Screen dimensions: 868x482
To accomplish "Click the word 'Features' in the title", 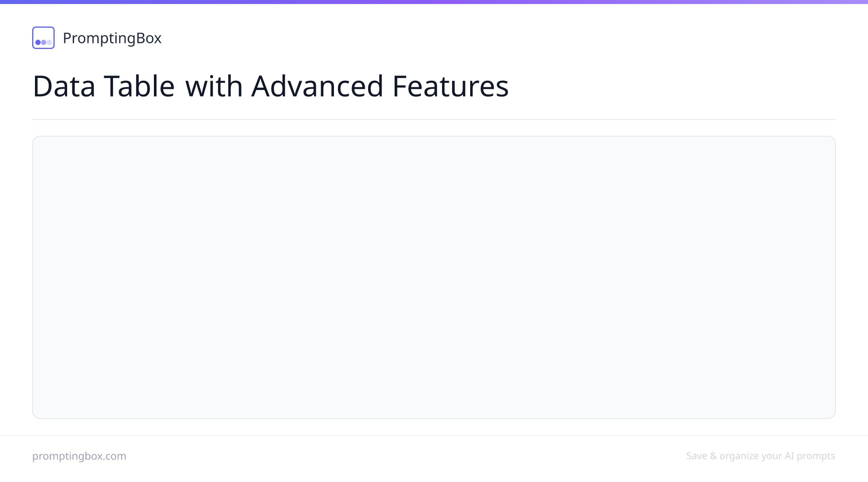I will coord(450,86).
